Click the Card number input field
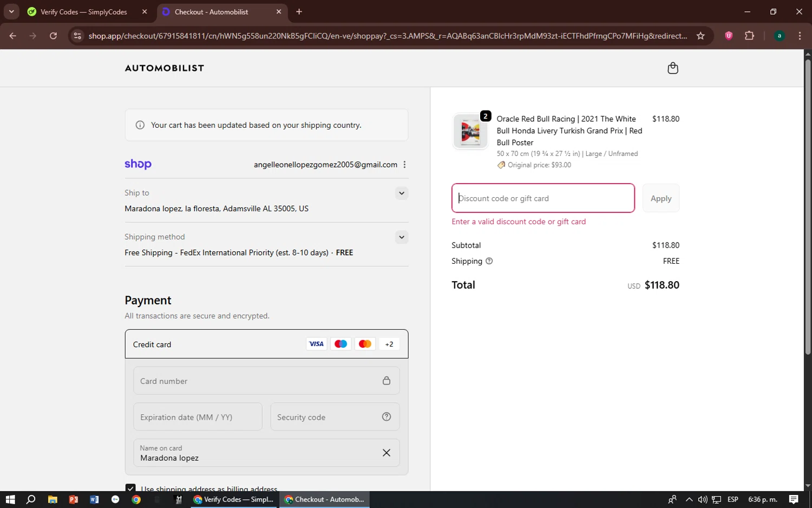812x508 pixels. point(266,381)
